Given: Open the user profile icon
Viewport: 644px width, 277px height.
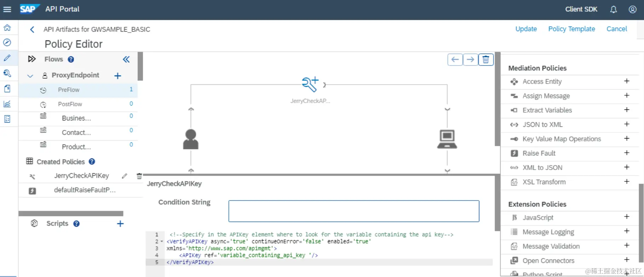Looking at the screenshot, I should (633, 10).
